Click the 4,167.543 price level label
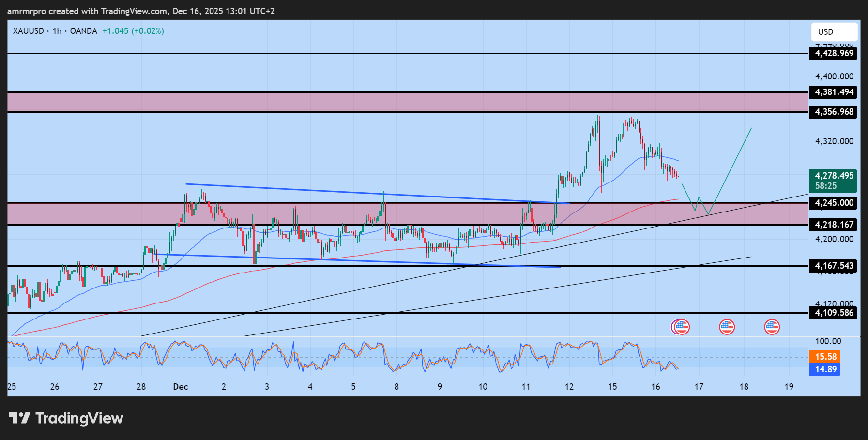Viewport: 868px width, 440px height. coord(833,266)
